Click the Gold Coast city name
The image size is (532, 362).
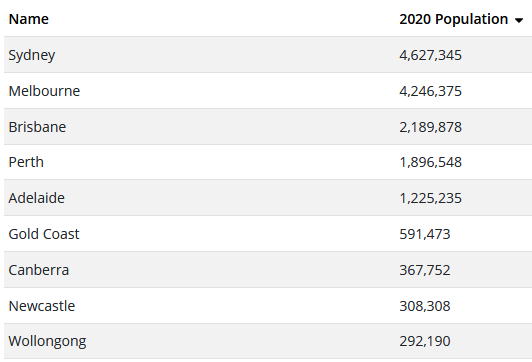click(44, 234)
